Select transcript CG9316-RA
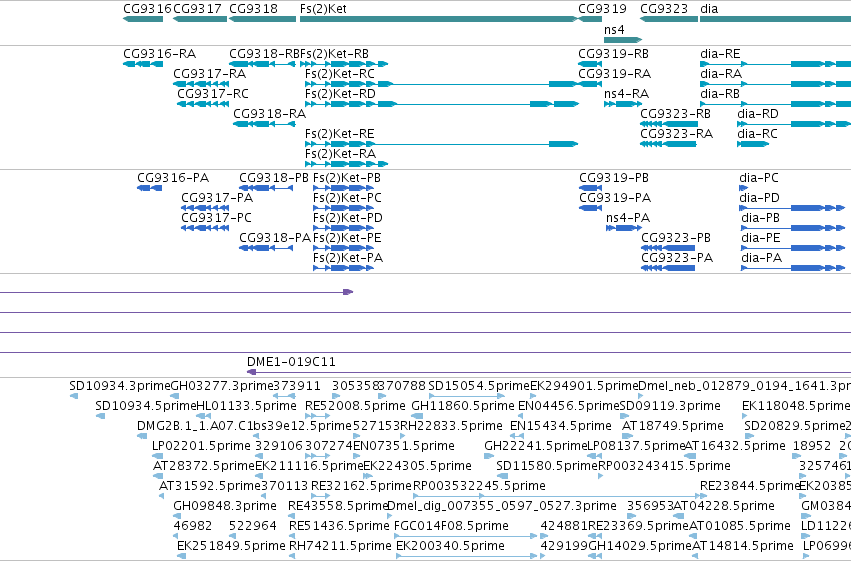This screenshot has height=561, width=851. click(x=143, y=64)
